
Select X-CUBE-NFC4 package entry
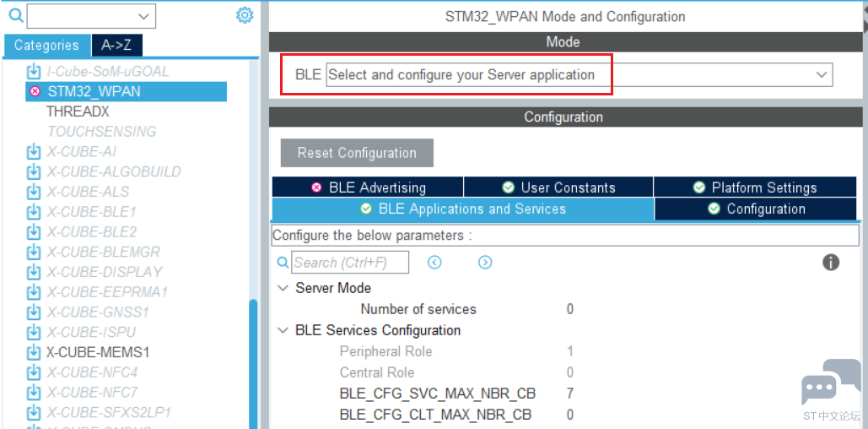(92, 372)
